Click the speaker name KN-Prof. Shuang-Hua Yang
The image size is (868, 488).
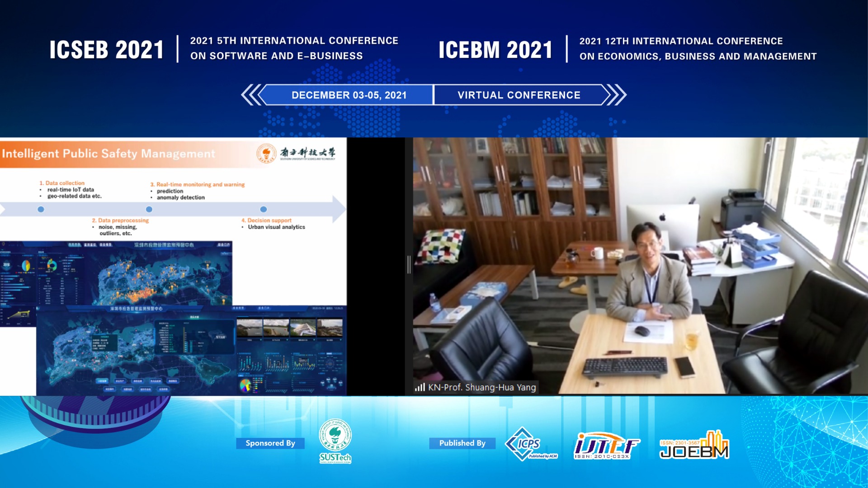(482, 387)
